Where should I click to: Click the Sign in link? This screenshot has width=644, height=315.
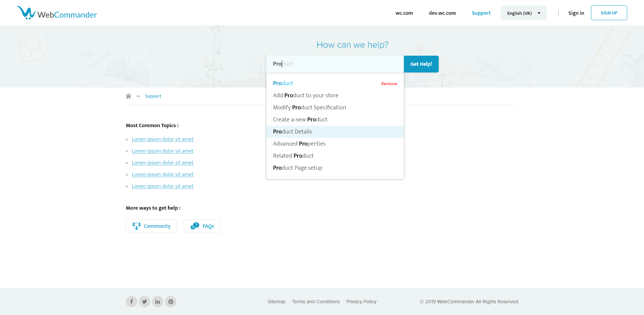click(x=576, y=13)
